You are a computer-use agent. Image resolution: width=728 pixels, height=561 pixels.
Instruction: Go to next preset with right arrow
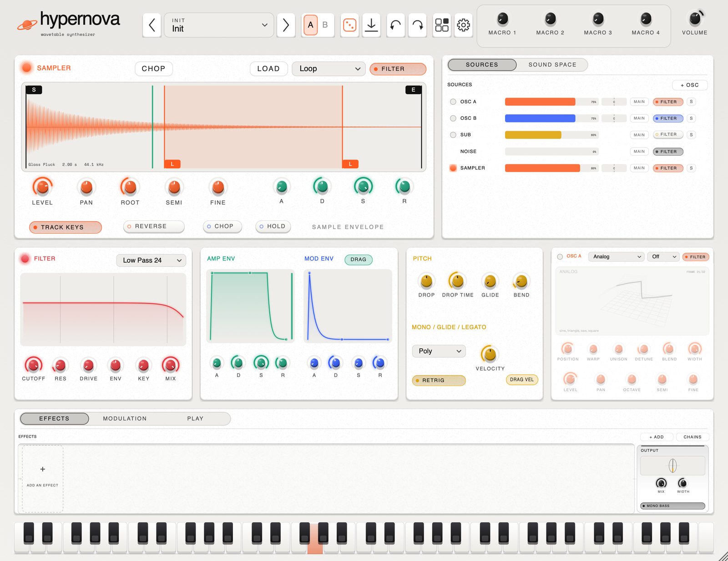(x=286, y=25)
